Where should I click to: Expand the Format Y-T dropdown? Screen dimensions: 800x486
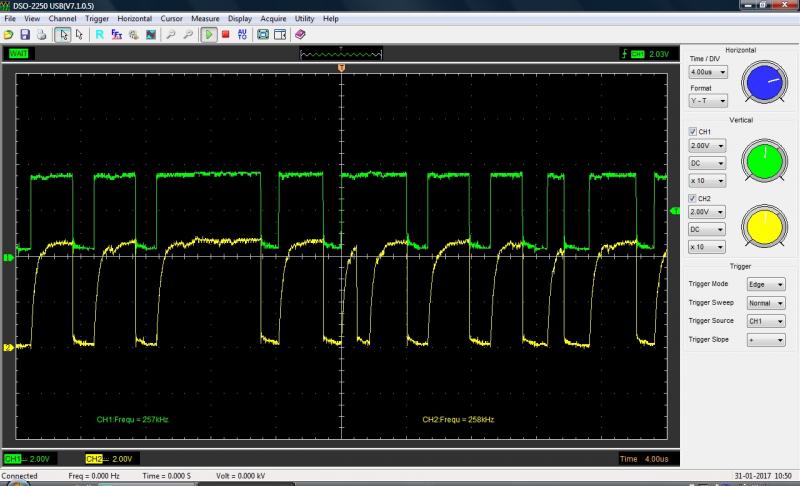[x=708, y=101]
